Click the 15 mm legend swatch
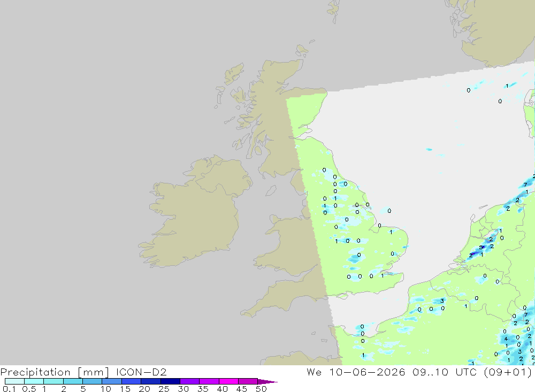The width and height of the screenshot is (535, 392). pyautogui.click(x=132, y=381)
